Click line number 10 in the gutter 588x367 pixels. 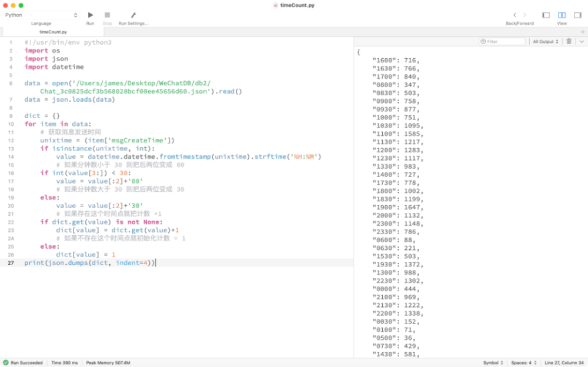pos(11,124)
